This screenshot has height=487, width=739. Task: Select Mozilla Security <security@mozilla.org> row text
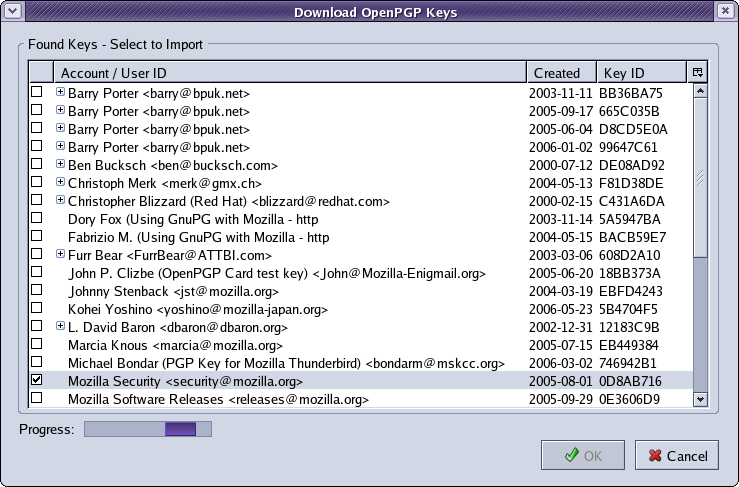(x=185, y=381)
